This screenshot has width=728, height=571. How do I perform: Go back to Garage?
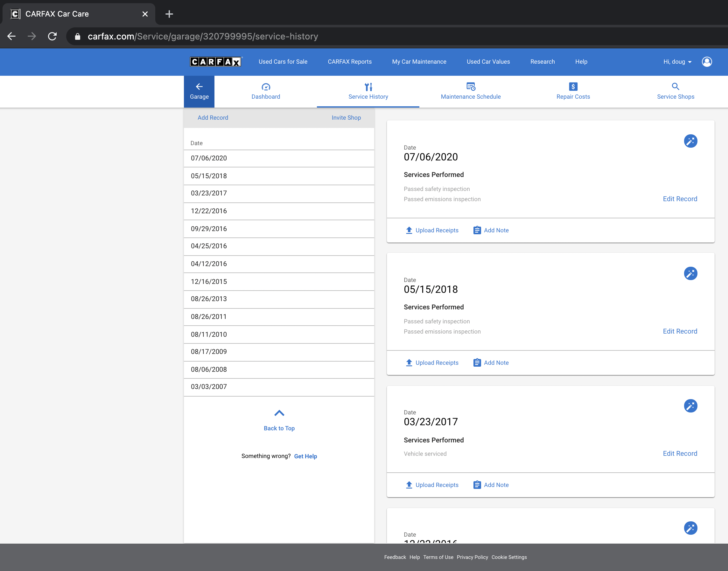tap(199, 92)
